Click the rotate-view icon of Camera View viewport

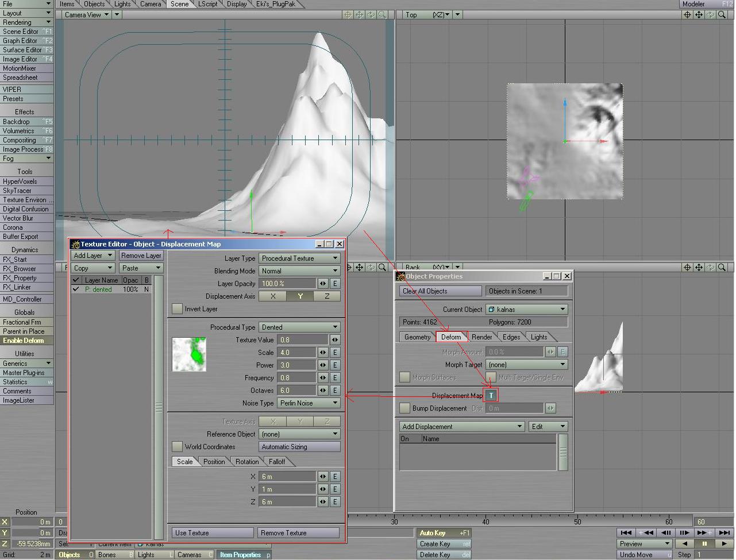371,15
